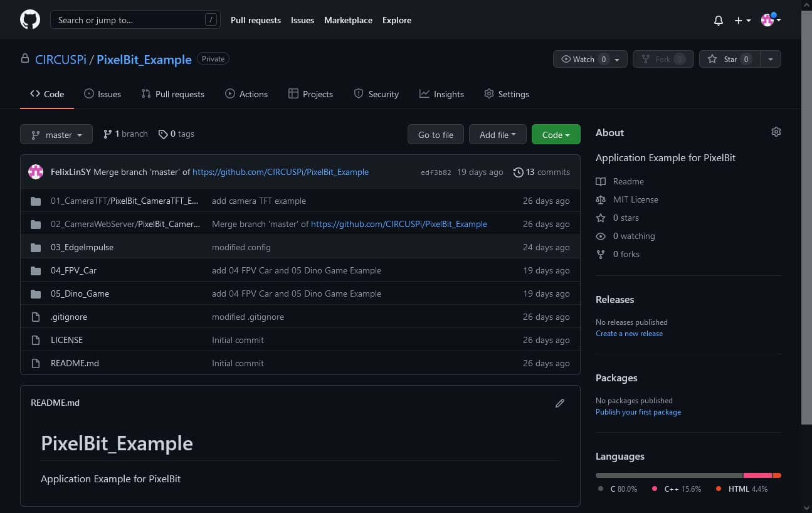The width and height of the screenshot is (812, 513).
Task: Open Marketplace in top navigation
Action: (x=348, y=20)
